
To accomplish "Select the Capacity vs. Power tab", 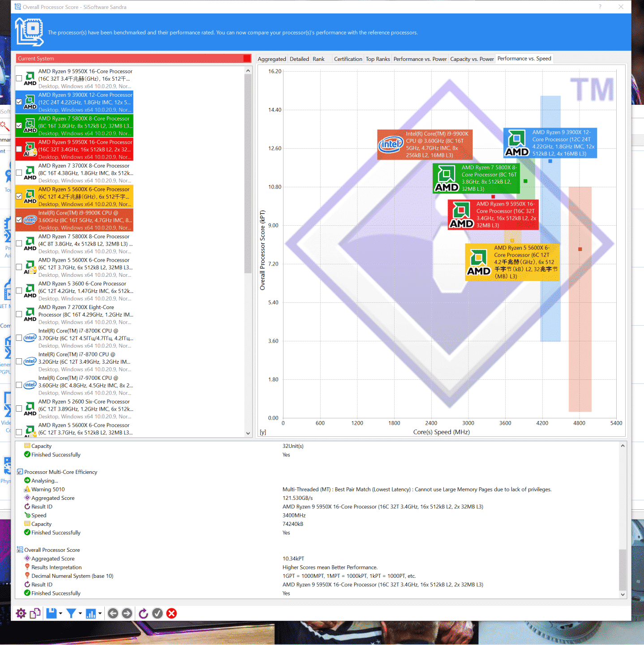I will click(472, 59).
